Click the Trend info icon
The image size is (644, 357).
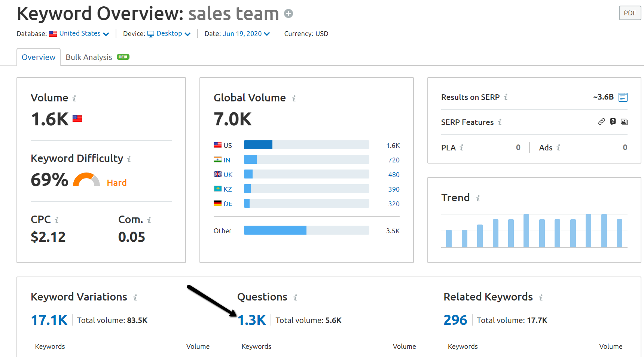(x=479, y=198)
